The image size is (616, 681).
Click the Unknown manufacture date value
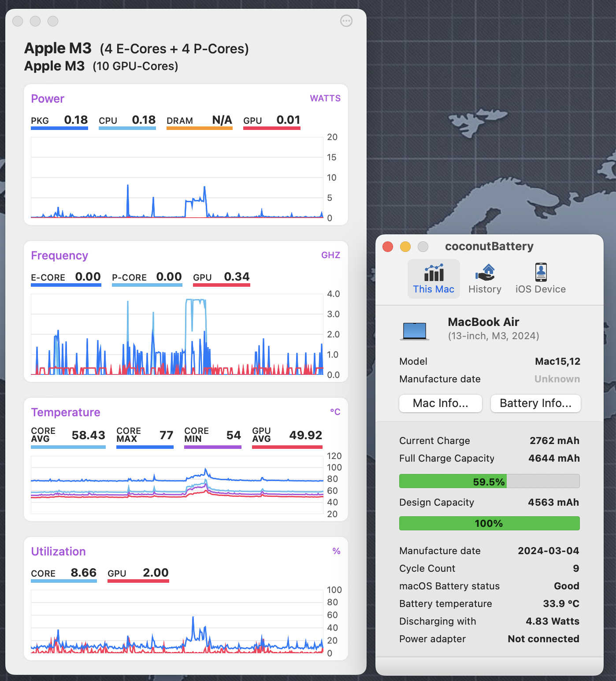(x=557, y=379)
